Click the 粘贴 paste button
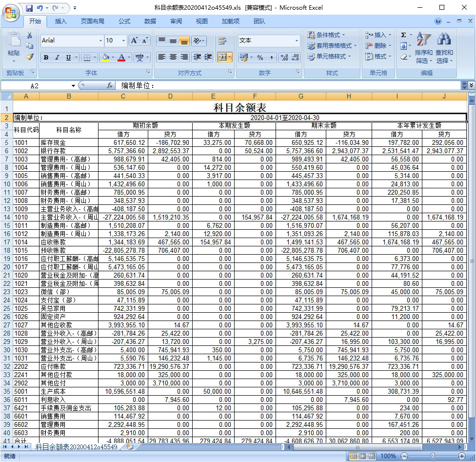476x462 pixels. coord(14,48)
